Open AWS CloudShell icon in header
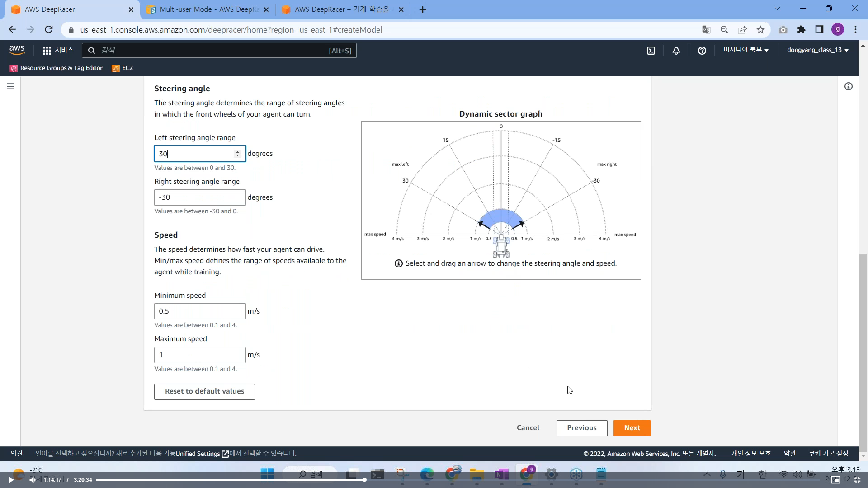Image resolution: width=868 pixels, height=488 pixels. [651, 51]
